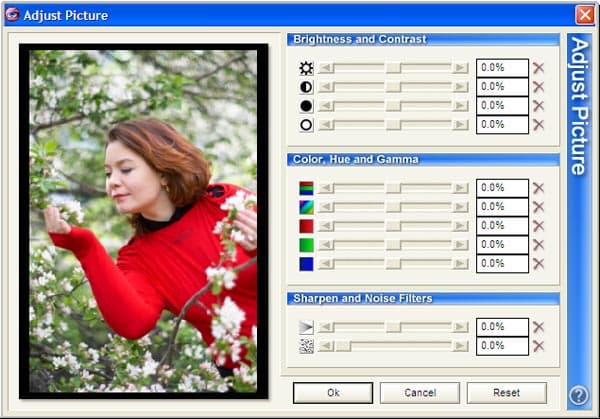Click the brightness slider thumb
The width and height of the screenshot is (600, 419).
pyautogui.click(x=393, y=68)
